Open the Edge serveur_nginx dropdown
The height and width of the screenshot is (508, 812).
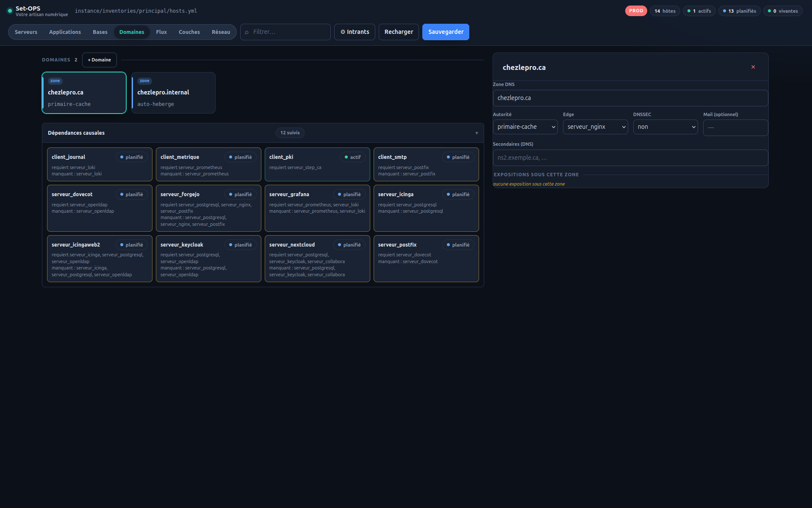pyautogui.click(x=595, y=127)
